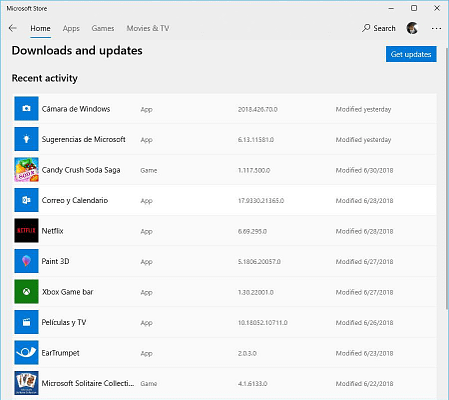The width and height of the screenshot is (449, 400).
Task: Click Modified 6/28/2018 for Correo y Calendario
Action: point(364,201)
